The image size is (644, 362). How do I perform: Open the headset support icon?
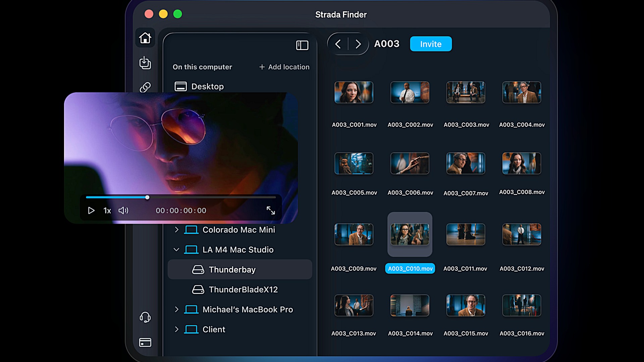click(145, 317)
